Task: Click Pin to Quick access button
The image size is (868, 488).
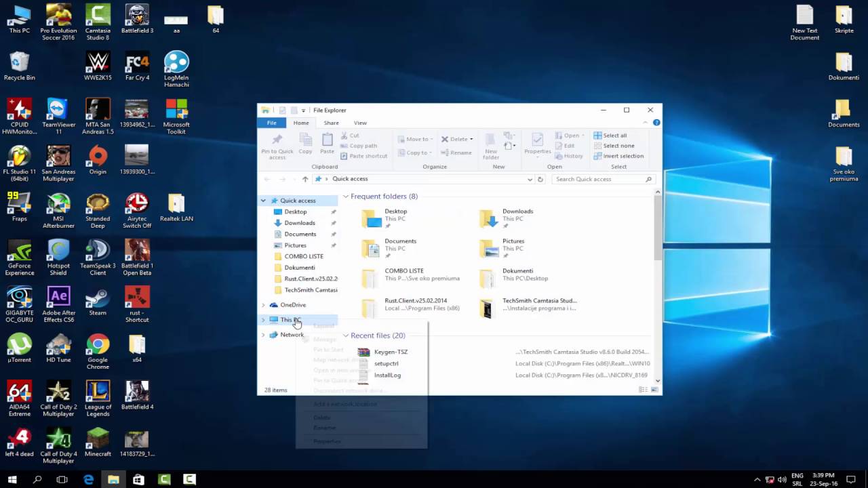Action: pos(277,146)
